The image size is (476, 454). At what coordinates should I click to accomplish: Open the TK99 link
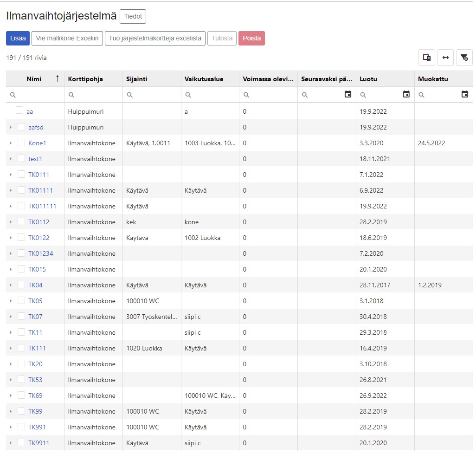[35, 411]
